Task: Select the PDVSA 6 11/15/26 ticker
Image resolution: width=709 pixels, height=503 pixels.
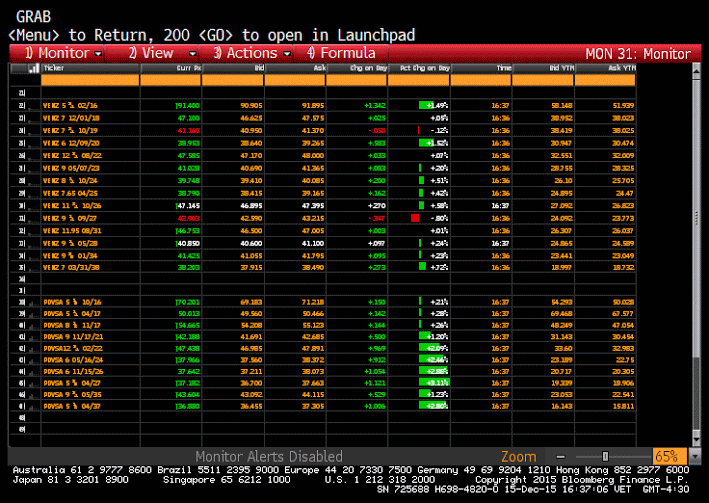Action: (73, 372)
